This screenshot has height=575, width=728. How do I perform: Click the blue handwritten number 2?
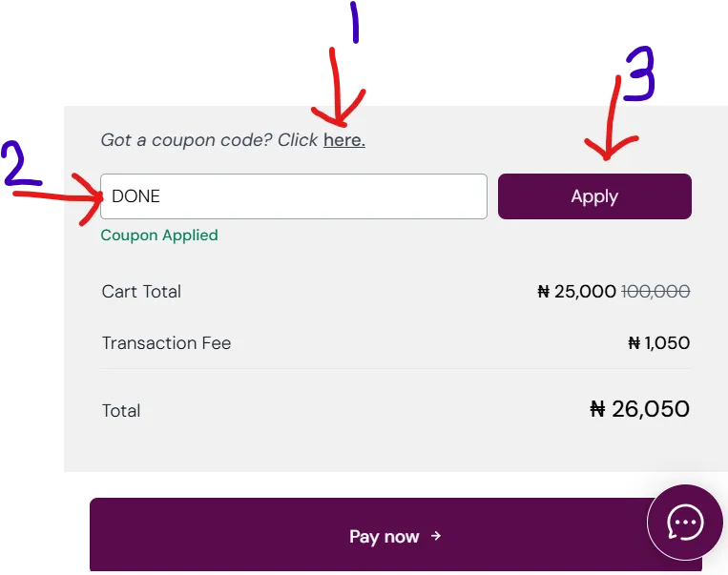(x=21, y=165)
